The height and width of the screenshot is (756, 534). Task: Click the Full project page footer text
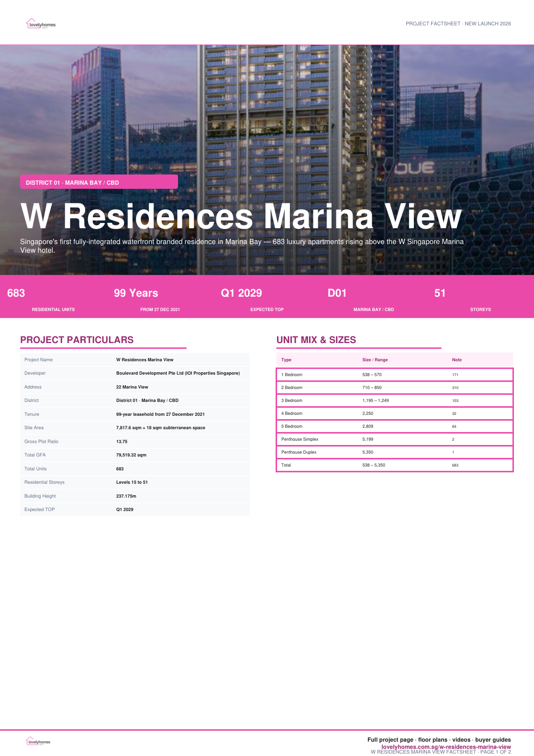(x=439, y=740)
